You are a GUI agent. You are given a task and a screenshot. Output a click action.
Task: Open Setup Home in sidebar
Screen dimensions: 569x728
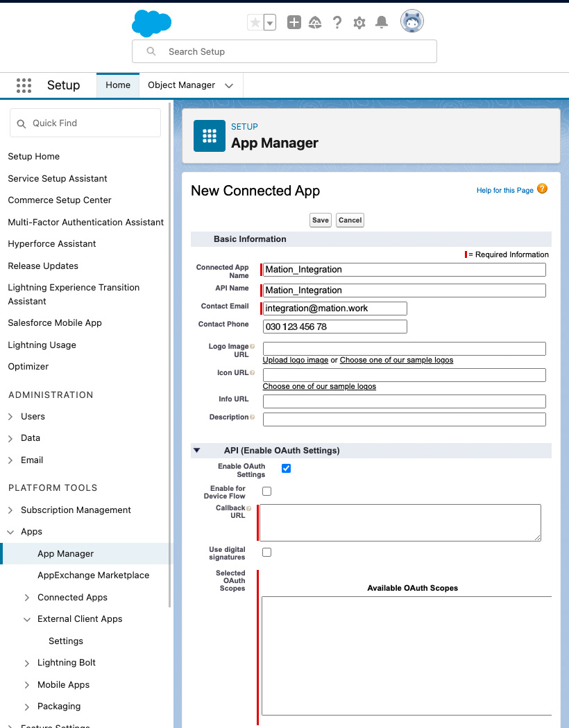click(33, 157)
